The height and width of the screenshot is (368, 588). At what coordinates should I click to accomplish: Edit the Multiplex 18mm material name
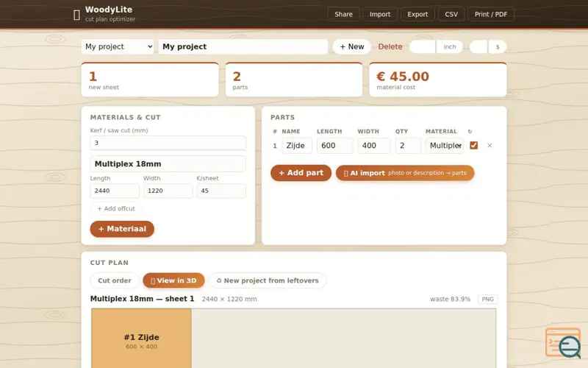coord(168,163)
